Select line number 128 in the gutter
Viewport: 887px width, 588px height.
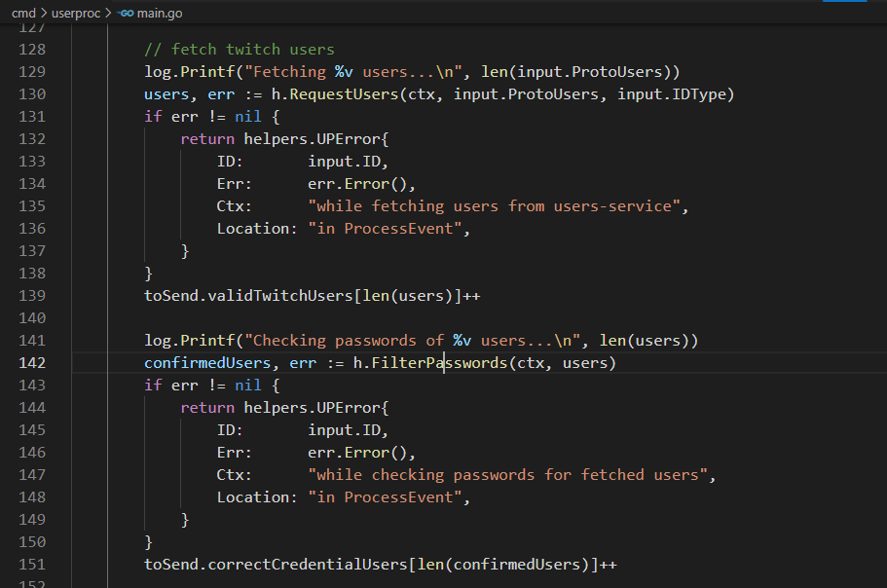tap(32, 50)
